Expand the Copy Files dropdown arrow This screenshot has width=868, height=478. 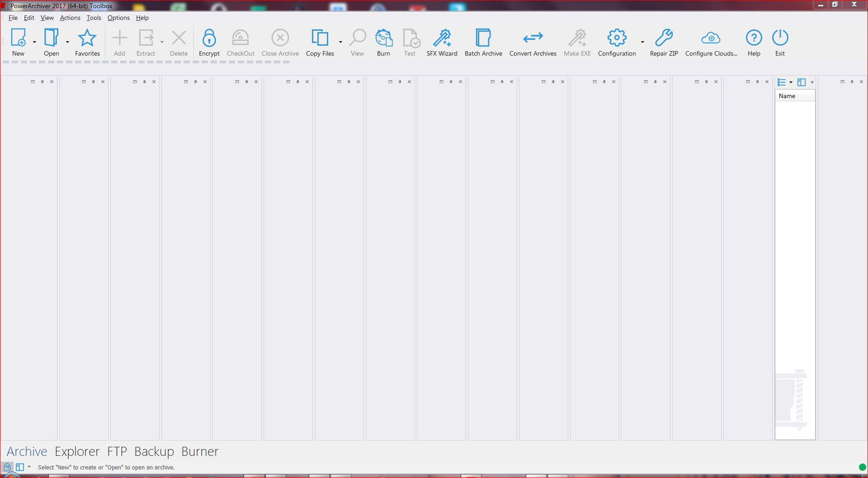click(340, 42)
